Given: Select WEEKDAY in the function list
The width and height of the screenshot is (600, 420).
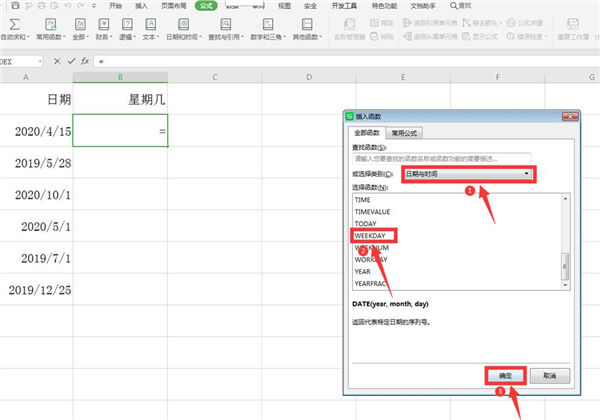Looking at the screenshot, I should pos(371,236).
